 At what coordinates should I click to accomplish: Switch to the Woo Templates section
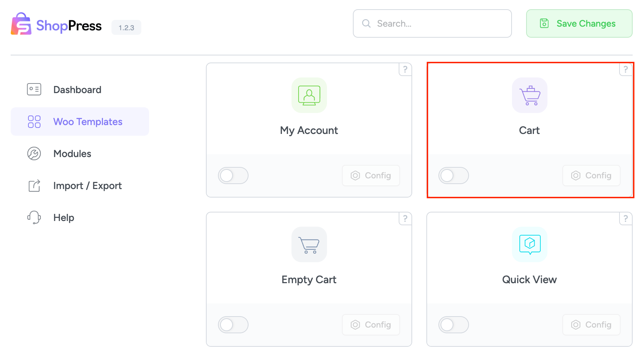click(x=88, y=122)
